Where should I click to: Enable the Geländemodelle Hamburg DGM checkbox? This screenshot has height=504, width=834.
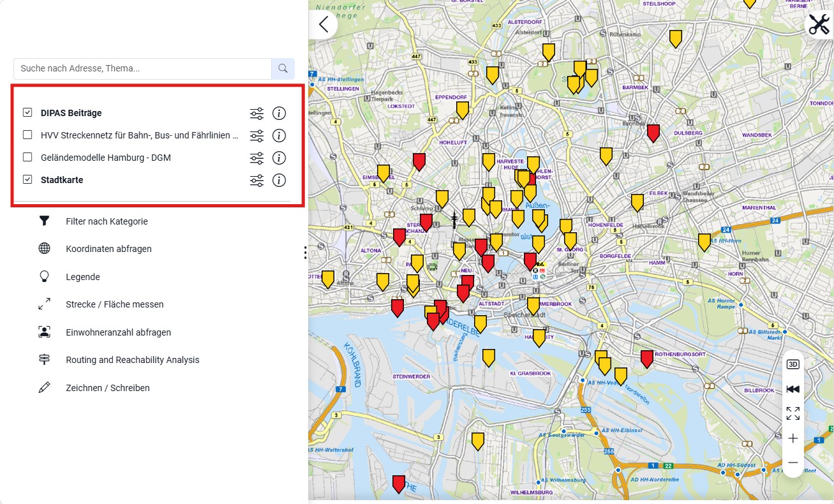point(27,158)
